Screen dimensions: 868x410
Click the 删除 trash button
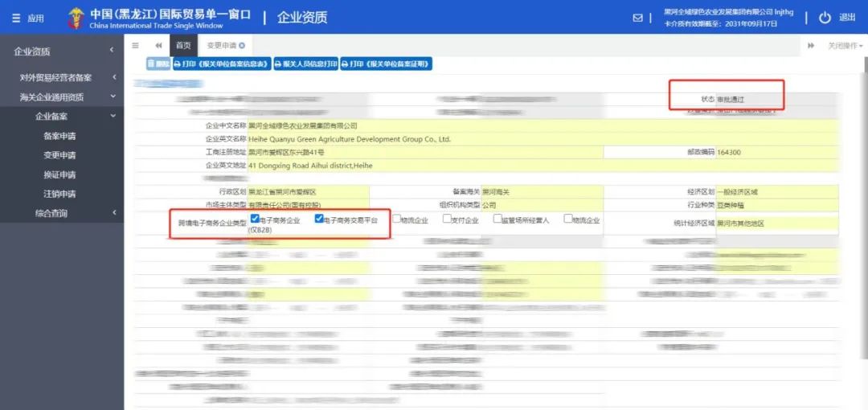pos(158,64)
